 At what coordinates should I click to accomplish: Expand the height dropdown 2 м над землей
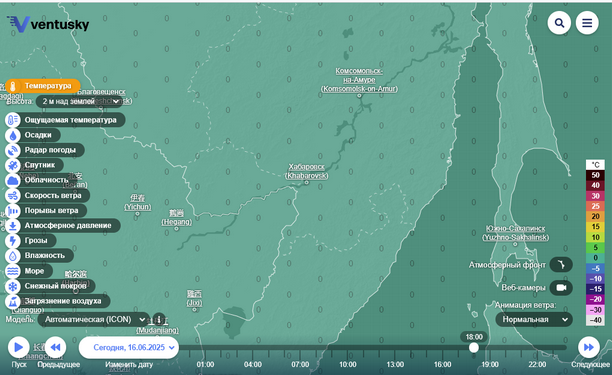pos(80,101)
